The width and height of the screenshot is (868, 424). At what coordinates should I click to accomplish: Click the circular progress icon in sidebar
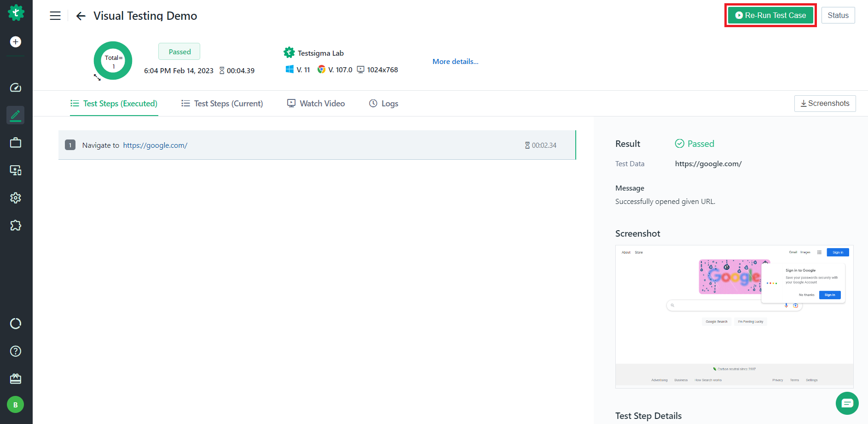(16, 324)
